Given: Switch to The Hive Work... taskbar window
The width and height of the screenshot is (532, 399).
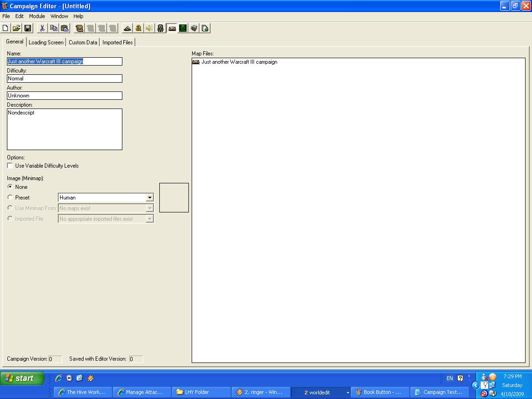Looking at the screenshot, I should coord(83,392).
